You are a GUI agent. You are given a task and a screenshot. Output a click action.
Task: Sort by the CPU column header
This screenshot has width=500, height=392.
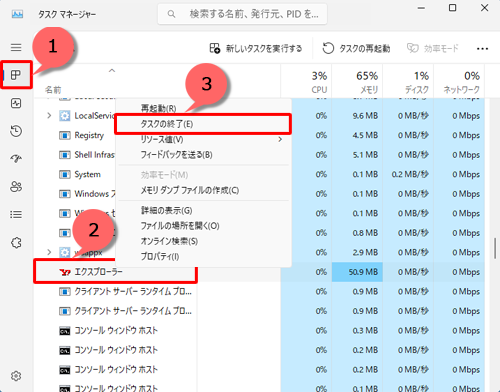(306, 82)
